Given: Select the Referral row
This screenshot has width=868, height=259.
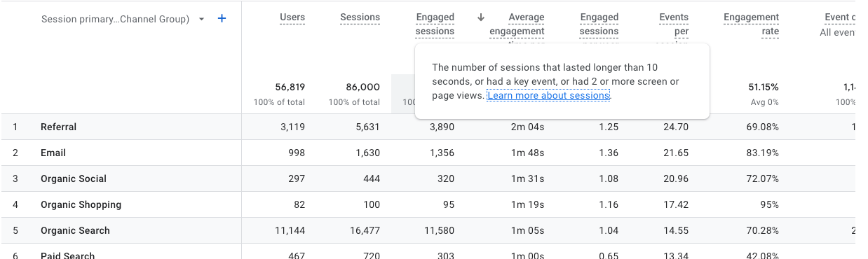Looking at the screenshot, I should coord(428,127).
